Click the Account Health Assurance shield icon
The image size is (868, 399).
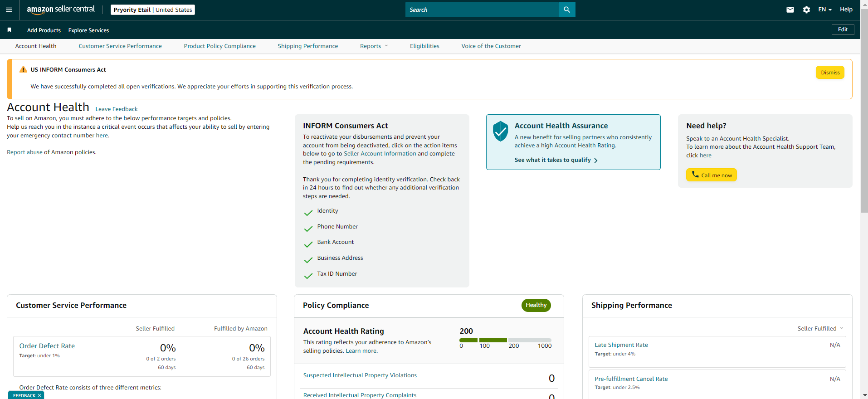(500, 131)
